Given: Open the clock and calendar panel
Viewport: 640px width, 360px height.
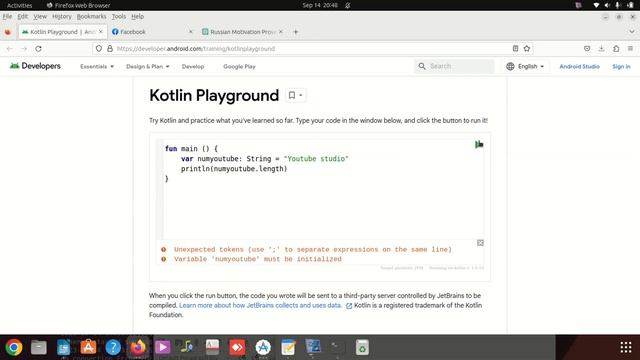Looking at the screenshot, I should coord(320,5).
